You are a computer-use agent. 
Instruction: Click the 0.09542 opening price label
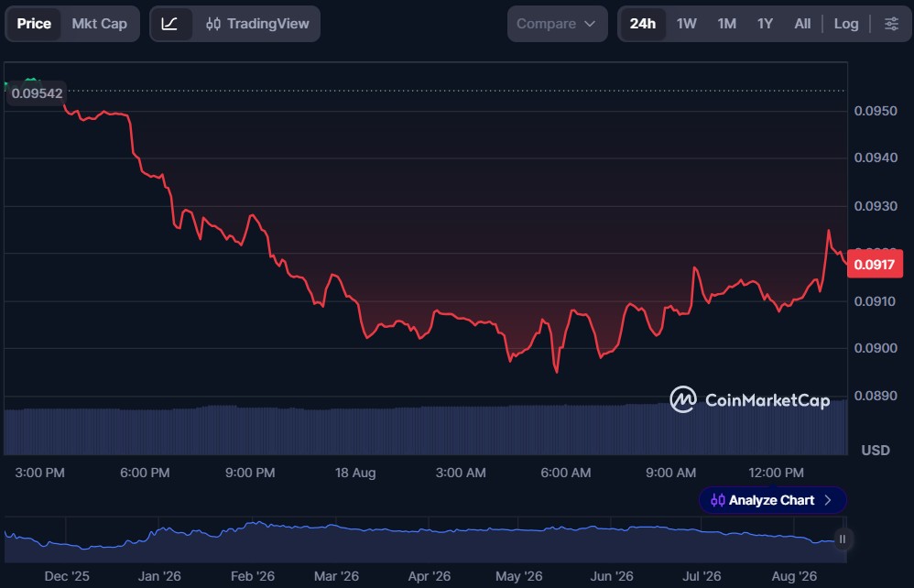(x=36, y=93)
